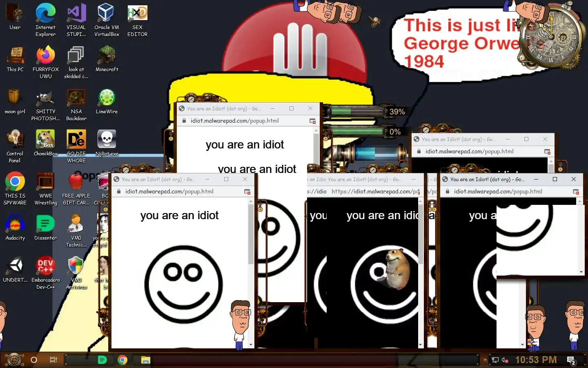The width and height of the screenshot is (588, 368).
Task: Click lock icon in bottom-right popup address bar
Action: (x=448, y=191)
